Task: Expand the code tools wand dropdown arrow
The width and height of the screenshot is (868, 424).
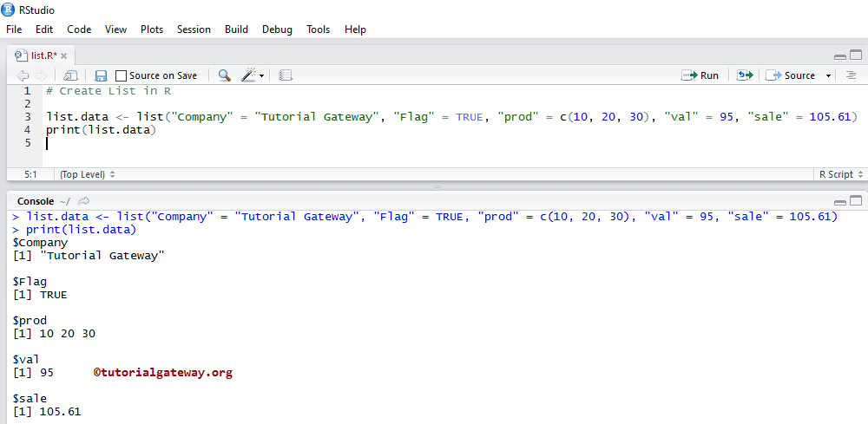Action: 261,75
